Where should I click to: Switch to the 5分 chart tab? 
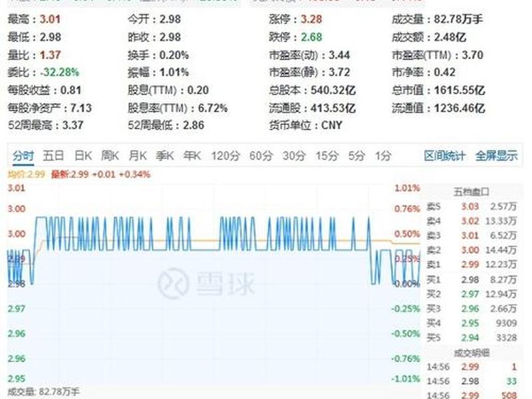tap(356, 156)
